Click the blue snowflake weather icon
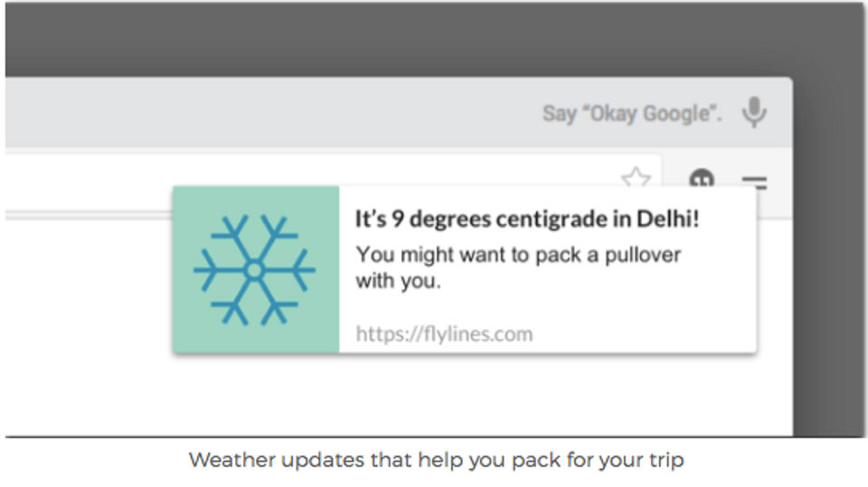Screen dimensions: 868x487 click(x=254, y=270)
